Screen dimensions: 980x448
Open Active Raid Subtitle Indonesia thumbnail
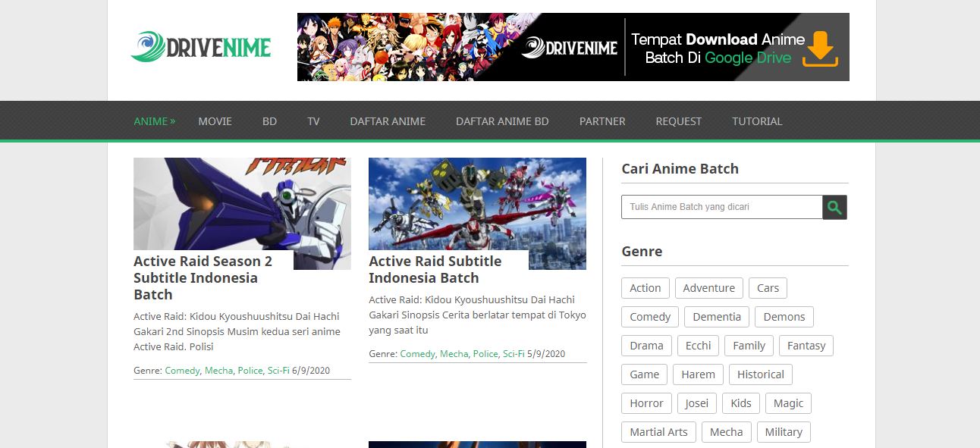tap(477, 203)
